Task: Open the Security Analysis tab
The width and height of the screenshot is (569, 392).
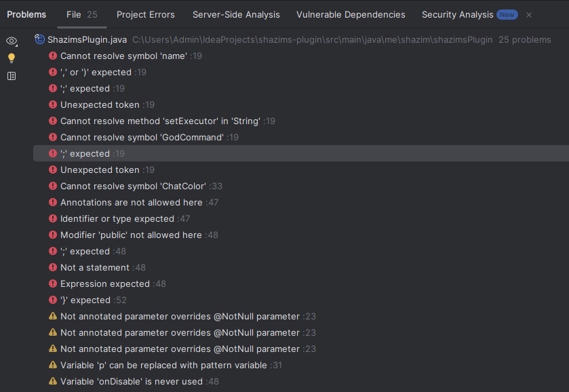Action: (458, 14)
